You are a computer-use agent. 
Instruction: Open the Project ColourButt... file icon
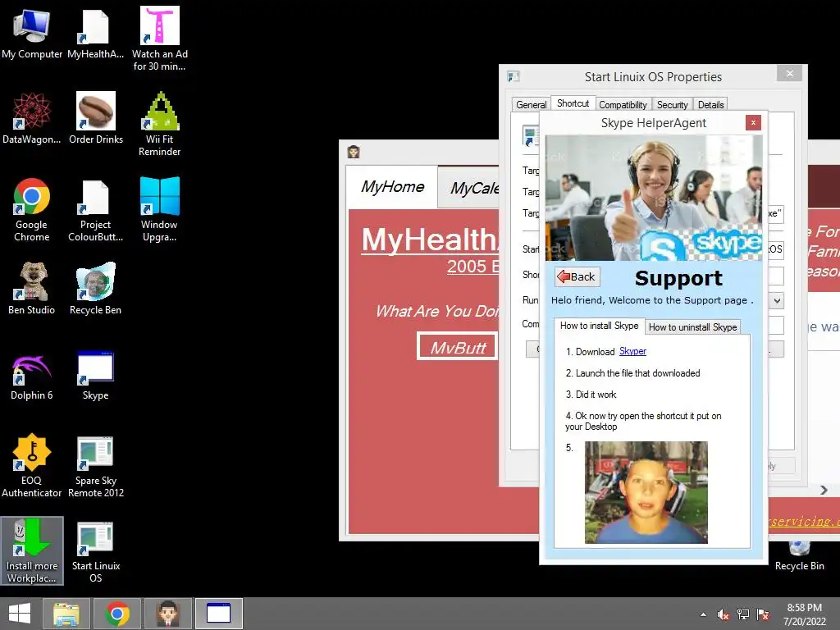[x=95, y=209]
